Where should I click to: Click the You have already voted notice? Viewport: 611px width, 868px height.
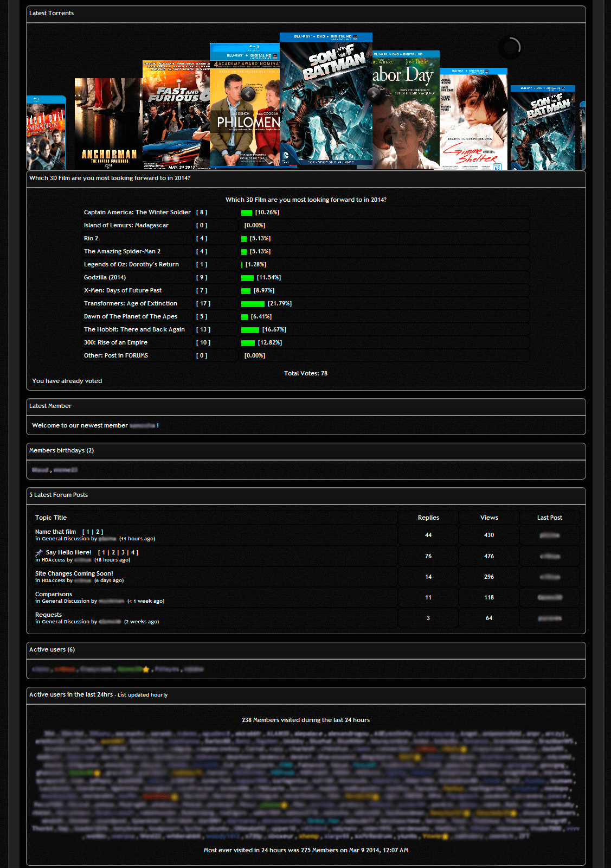tap(67, 381)
